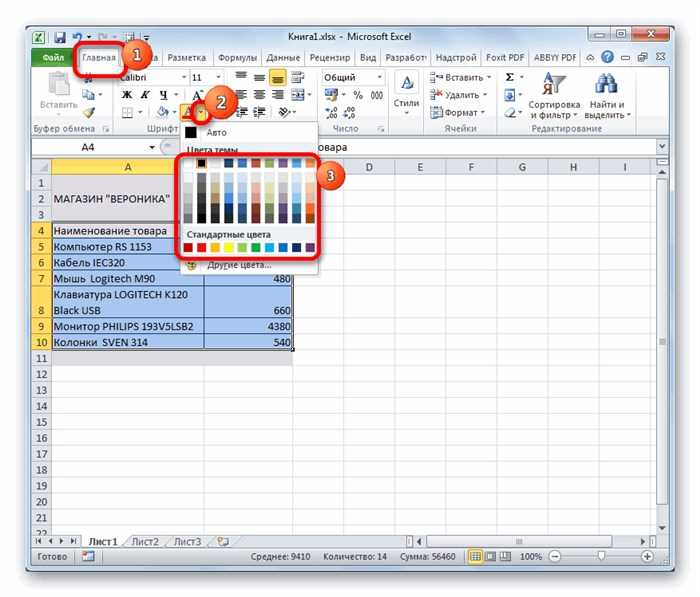The image size is (700, 597).
Task: Undo the last action in quick access toolbar
Action: point(77,37)
